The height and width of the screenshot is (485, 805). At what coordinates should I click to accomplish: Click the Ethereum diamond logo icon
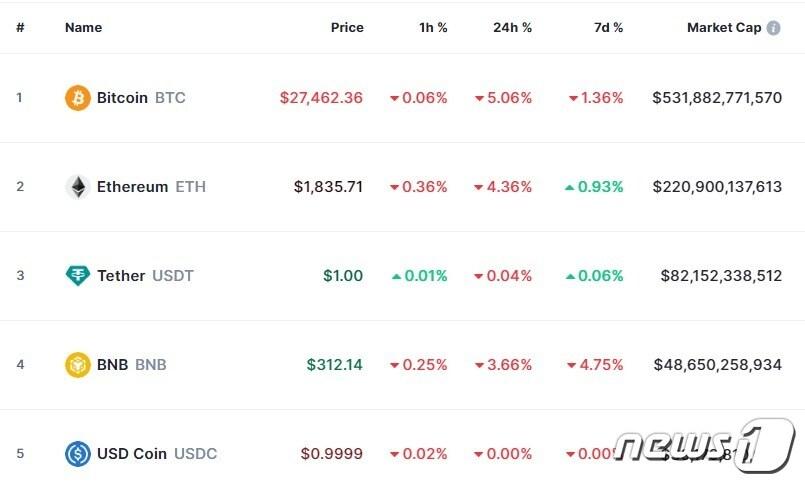(x=78, y=187)
